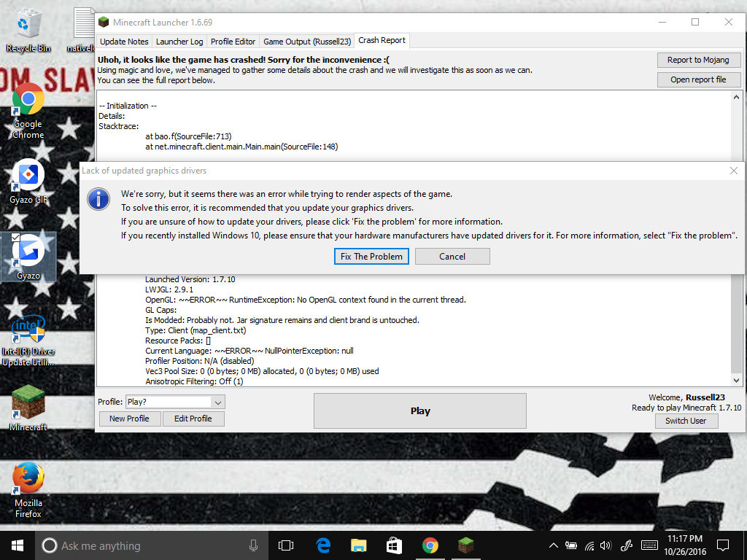Viewport: 747px width, 560px height.
Task: Open Intel(R) Driver Update Utility shortcut
Action: pyautogui.click(x=28, y=340)
